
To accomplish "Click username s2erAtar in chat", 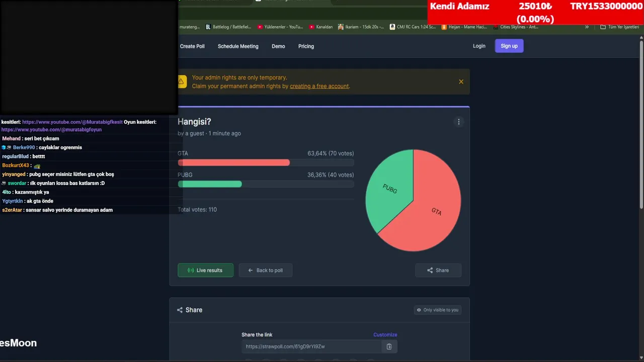I will (x=12, y=210).
